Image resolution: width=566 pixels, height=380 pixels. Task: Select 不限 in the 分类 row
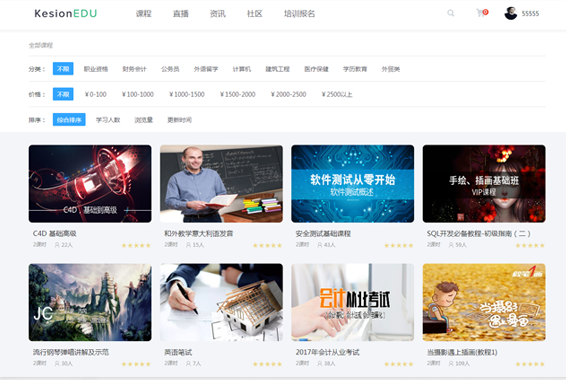coord(63,69)
